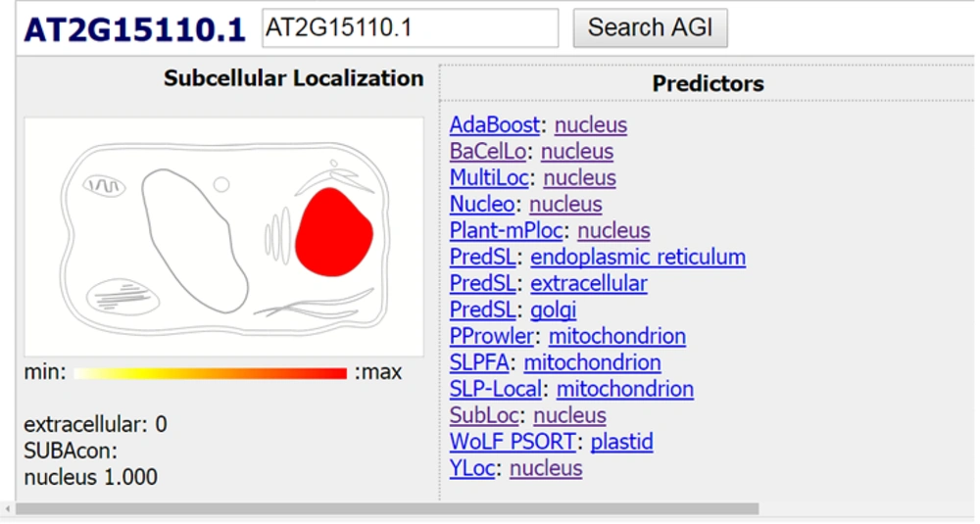The image size is (980, 524).
Task: Open the BaCelLo predictor link
Action: (488, 152)
